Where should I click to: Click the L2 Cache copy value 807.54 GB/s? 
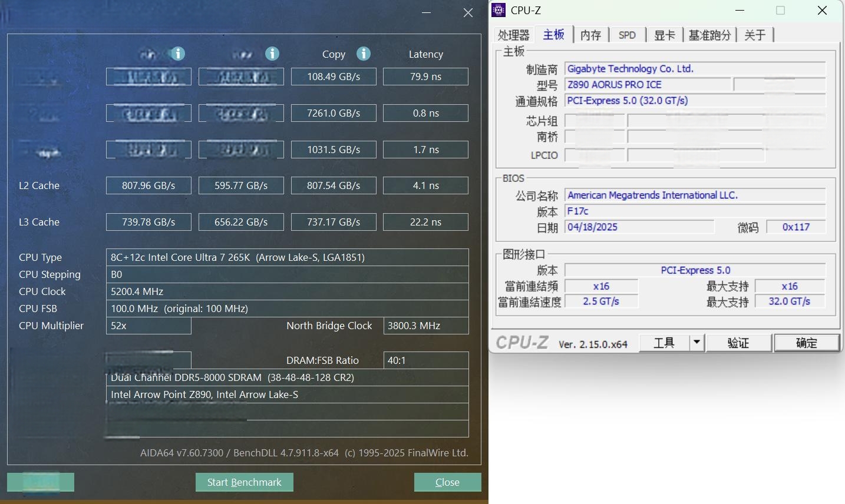[x=334, y=185]
